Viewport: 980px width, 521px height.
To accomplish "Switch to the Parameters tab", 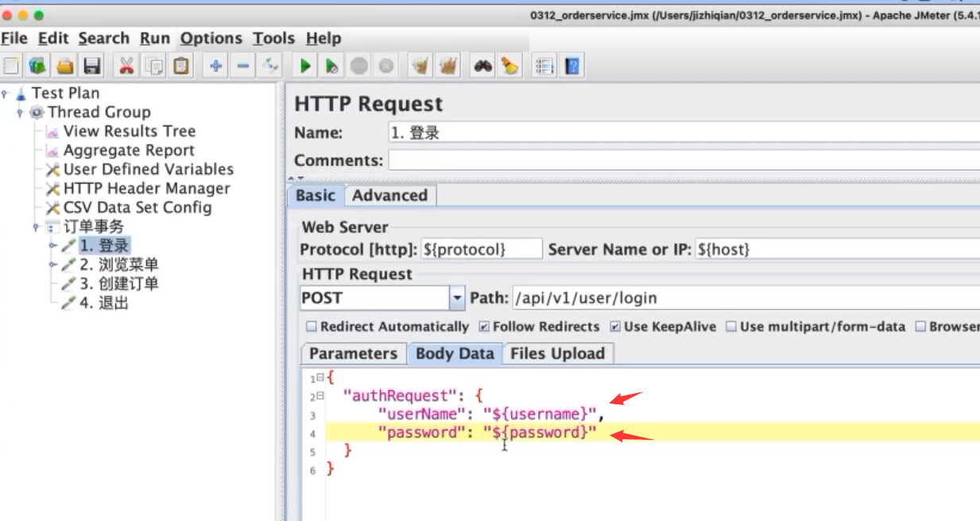I will [x=353, y=353].
